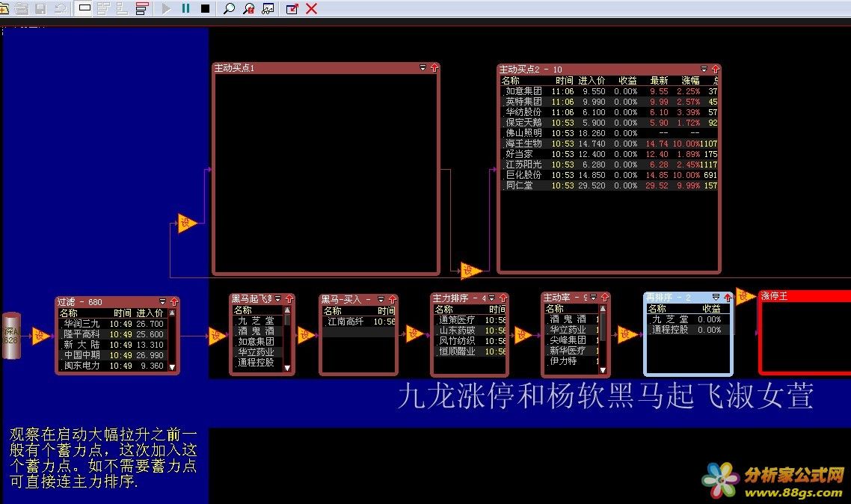This screenshot has width=851, height=504.
Task: Click the magnifier-with-lock icon in toolbar
Action: point(248,9)
